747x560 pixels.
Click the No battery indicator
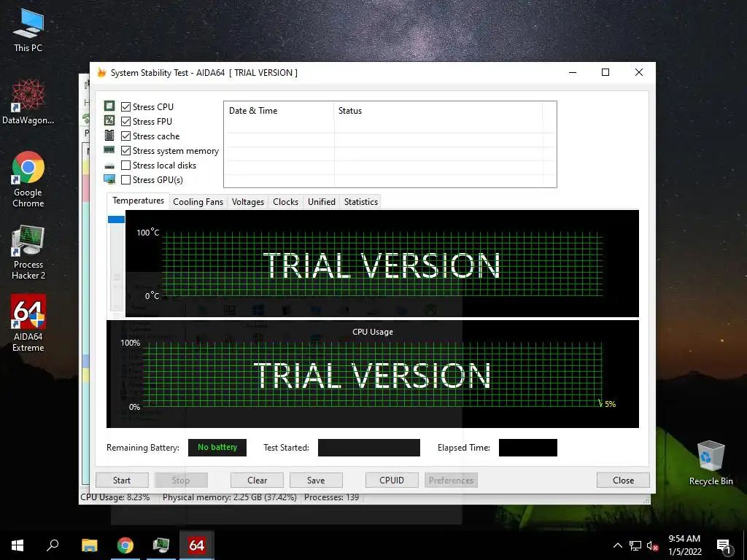point(217,447)
